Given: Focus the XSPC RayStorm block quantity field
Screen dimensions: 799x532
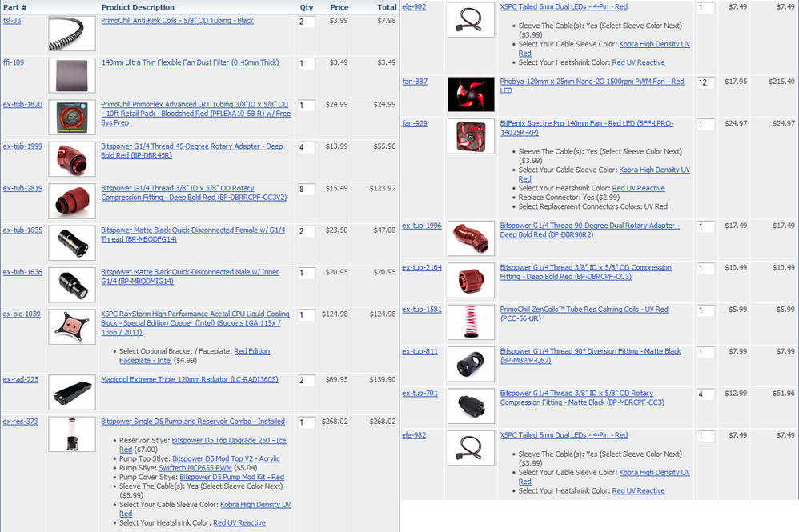Looking at the screenshot, I should [x=307, y=316].
